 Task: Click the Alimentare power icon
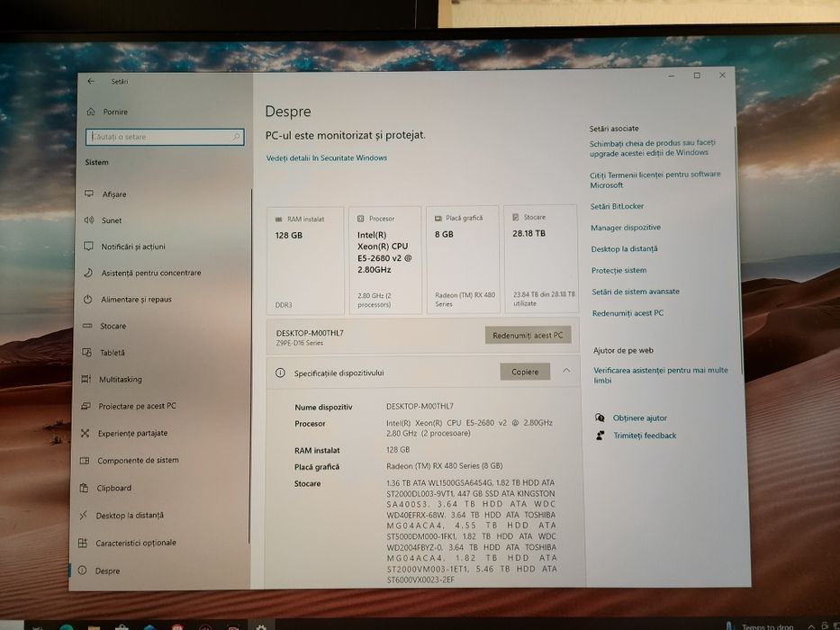pos(88,299)
